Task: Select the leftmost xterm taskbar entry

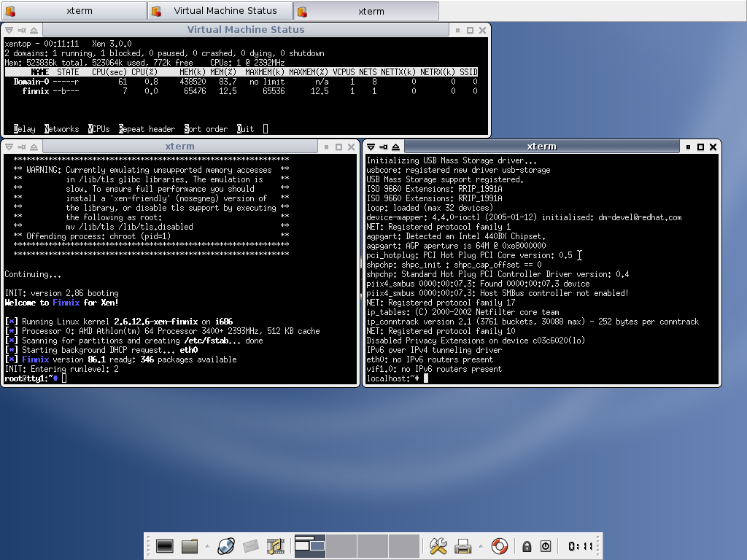Action: point(73,10)
